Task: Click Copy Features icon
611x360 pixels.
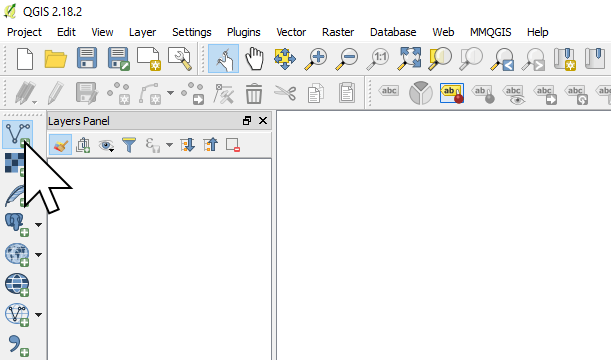Action: (x=316, y=94)
